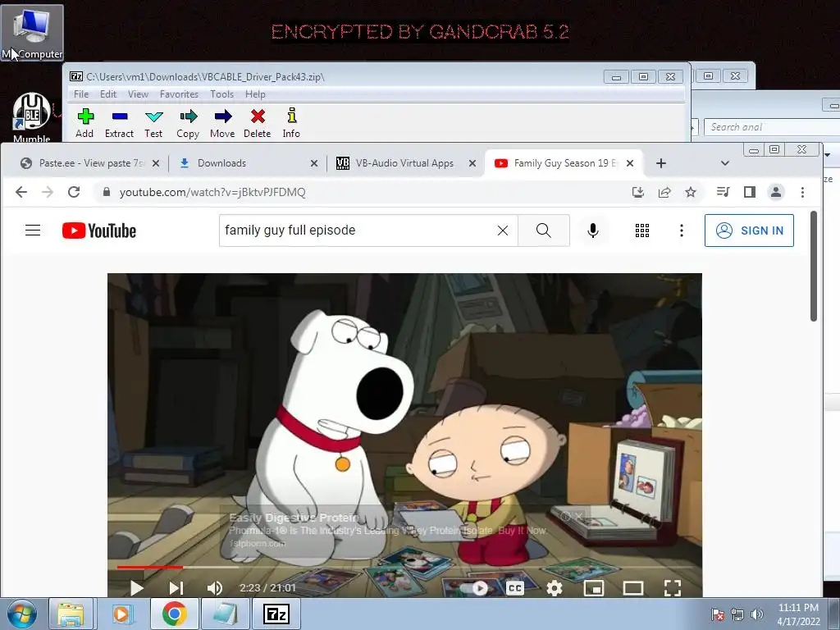Close the overlay ad on the video
The height and width of the screenshot is (630, 840).
click(578, 517)
